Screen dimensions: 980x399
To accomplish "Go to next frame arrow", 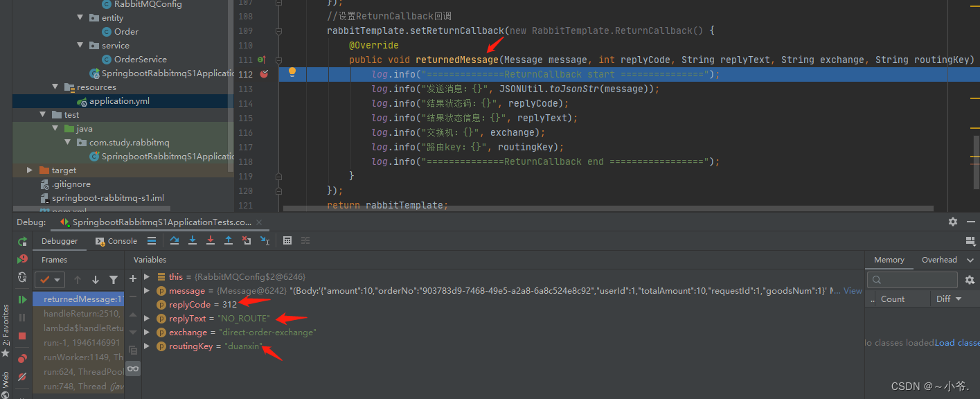I will pyautogui.click(x=96, y=280).
